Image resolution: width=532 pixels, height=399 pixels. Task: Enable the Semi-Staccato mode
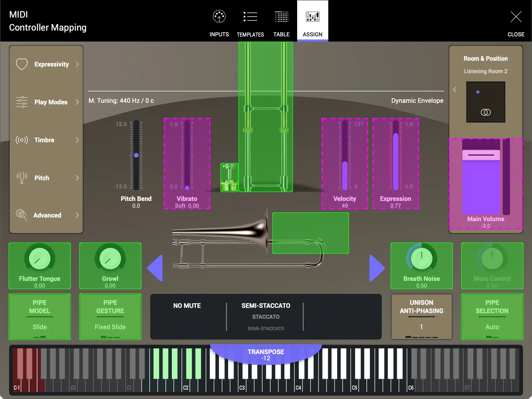pos(265,306)
